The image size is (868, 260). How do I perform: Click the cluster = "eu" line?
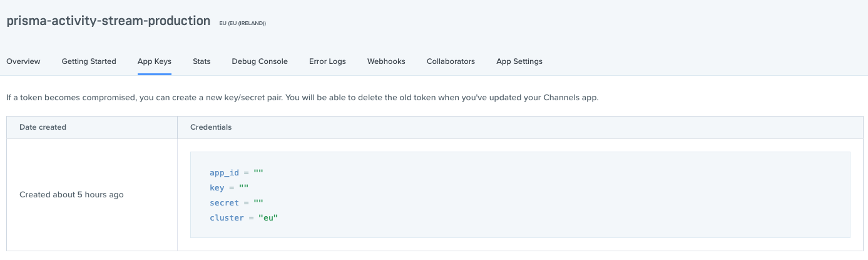point(243,217)
